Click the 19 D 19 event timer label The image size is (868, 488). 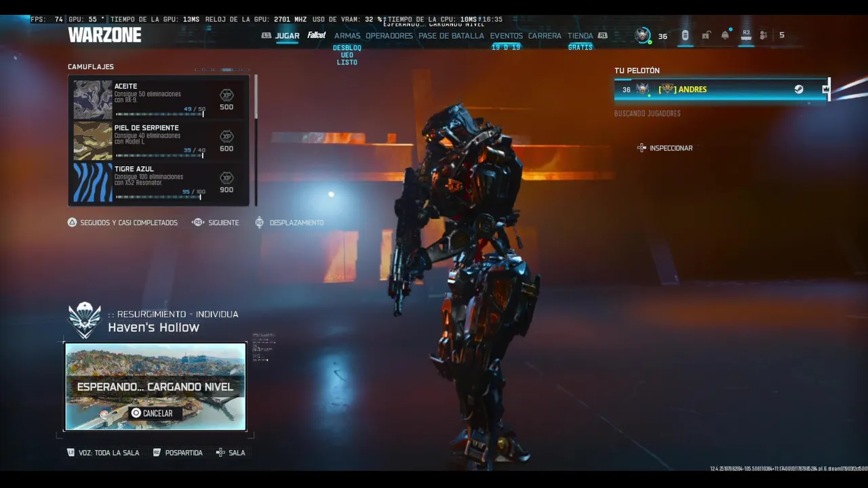pos(506,47)
